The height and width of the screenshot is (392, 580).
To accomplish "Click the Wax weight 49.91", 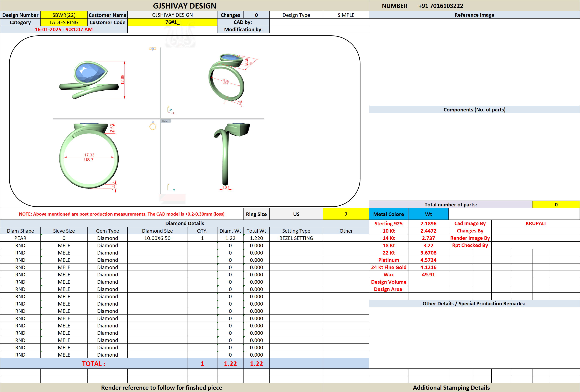I will [428, 275].
